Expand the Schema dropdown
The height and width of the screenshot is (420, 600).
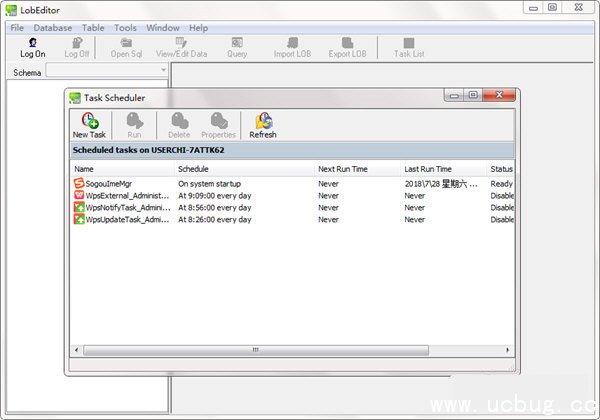pyautogui.click(x=108, y=72)
